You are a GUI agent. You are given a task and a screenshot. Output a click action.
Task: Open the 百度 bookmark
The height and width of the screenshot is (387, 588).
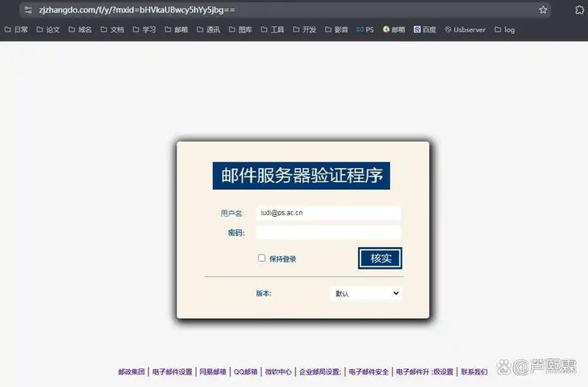(425, 29)
